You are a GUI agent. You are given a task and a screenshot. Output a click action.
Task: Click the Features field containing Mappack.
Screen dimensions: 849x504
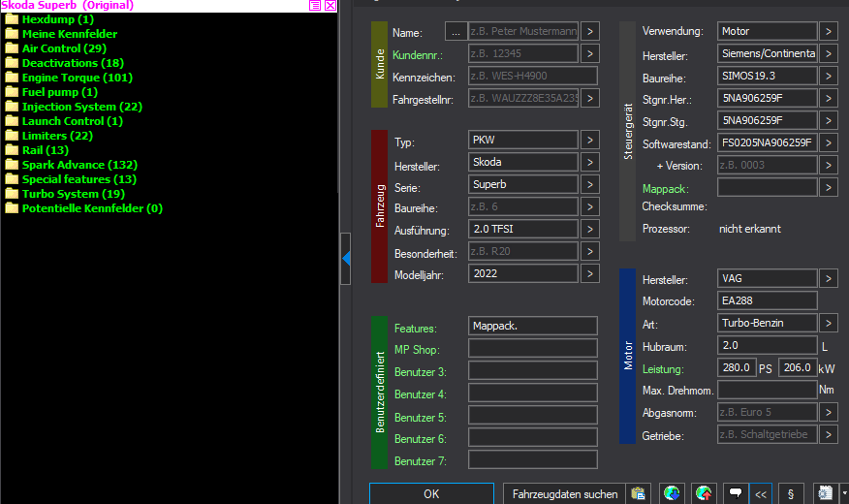[x=533, y=326]
